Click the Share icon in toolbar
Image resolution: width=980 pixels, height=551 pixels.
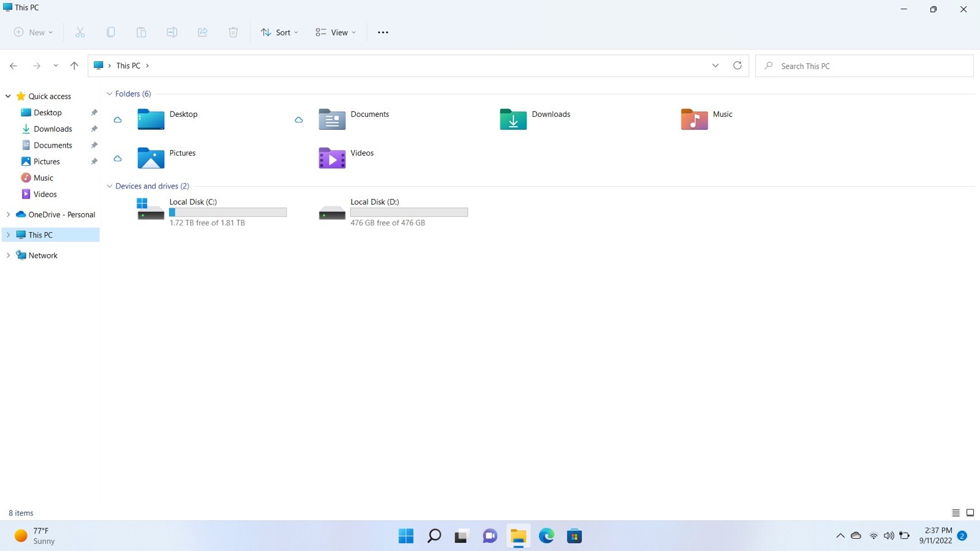203,32
